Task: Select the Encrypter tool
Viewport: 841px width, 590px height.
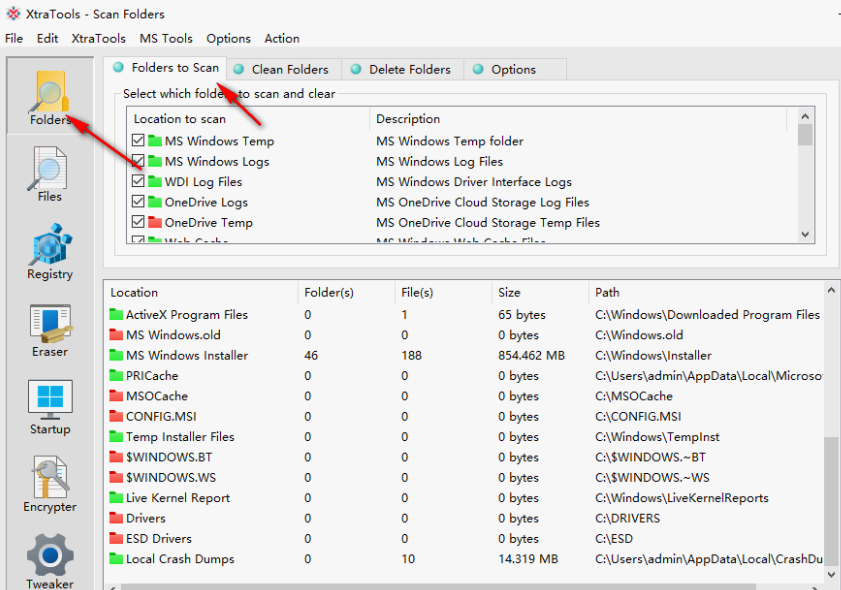Action: tap(50, 484)
